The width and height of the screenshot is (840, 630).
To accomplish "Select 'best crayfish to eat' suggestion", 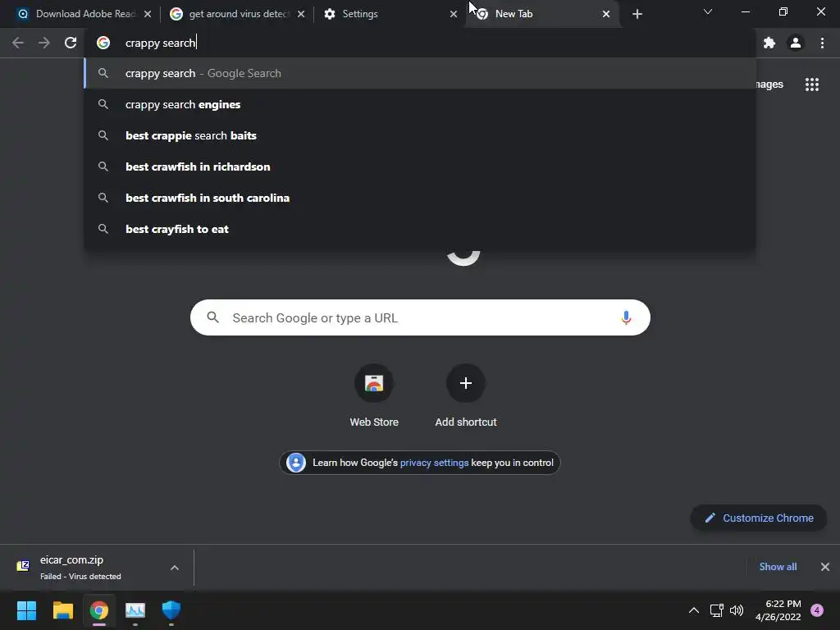I will (420, 229).
